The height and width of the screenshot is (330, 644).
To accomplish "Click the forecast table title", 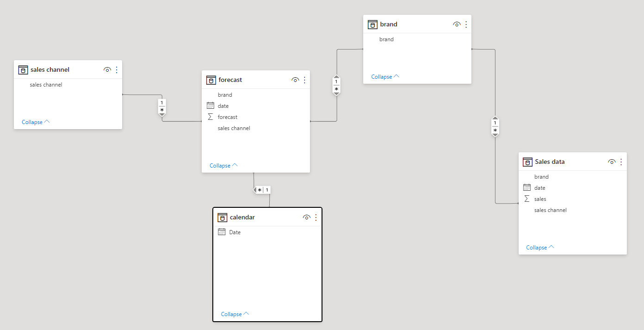I will point(230,80).
